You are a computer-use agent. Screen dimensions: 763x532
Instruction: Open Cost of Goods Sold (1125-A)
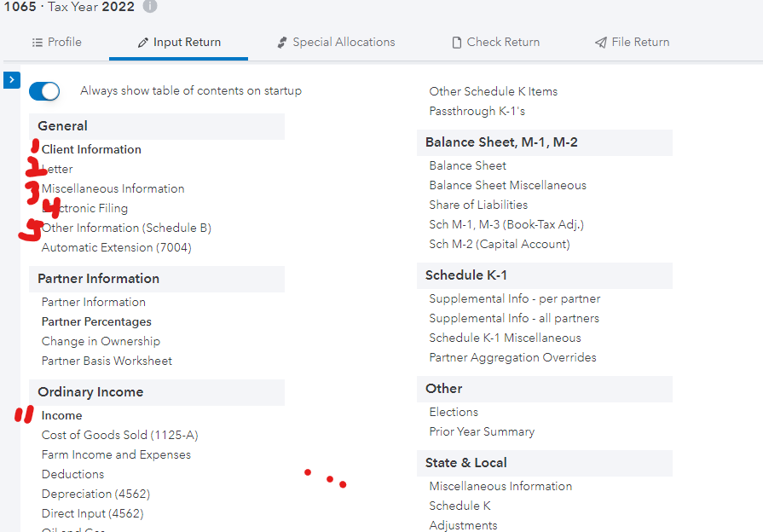(119, 435)
